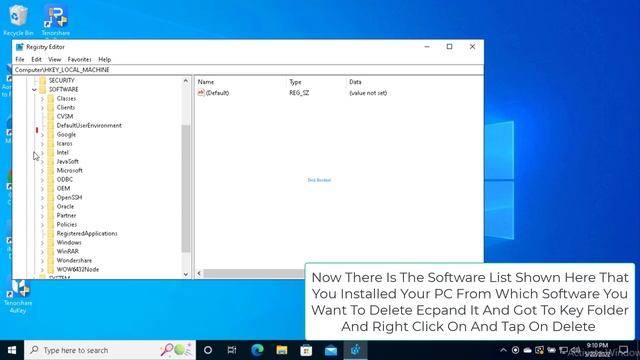The height and width of the screenshot is (360, 640).
Task: Open the Edit menu
Action: tap(36, 60)
